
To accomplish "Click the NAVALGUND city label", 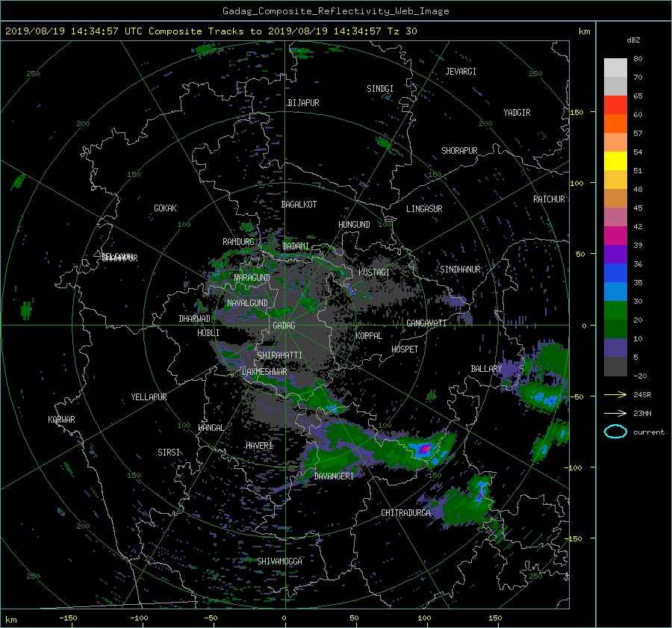I will point(247,303).
